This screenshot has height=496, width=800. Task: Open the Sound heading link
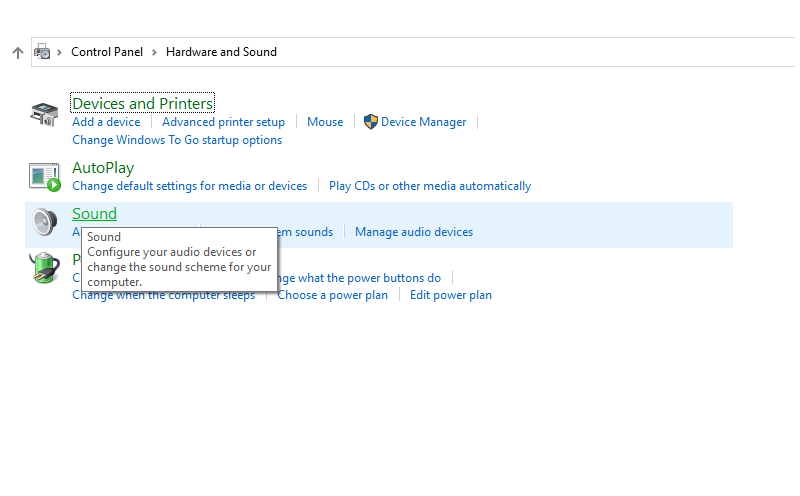pos(94,213)
